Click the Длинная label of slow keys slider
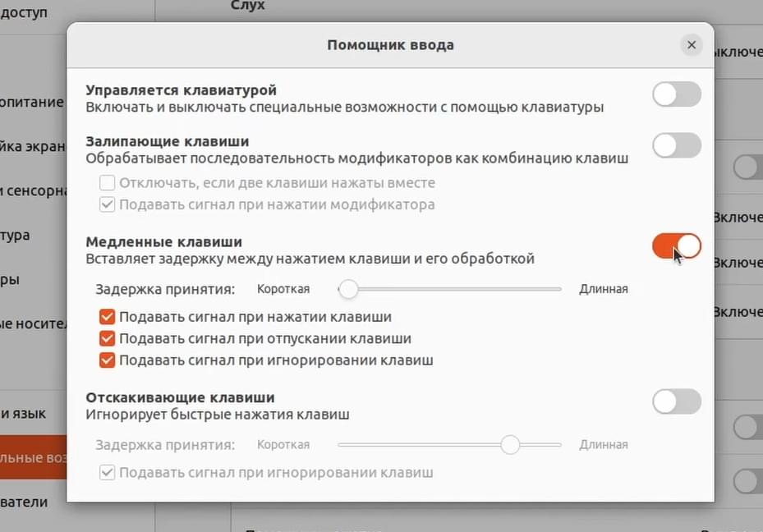The height and width of the screenshot is (532, 763). tap(604, 289)
